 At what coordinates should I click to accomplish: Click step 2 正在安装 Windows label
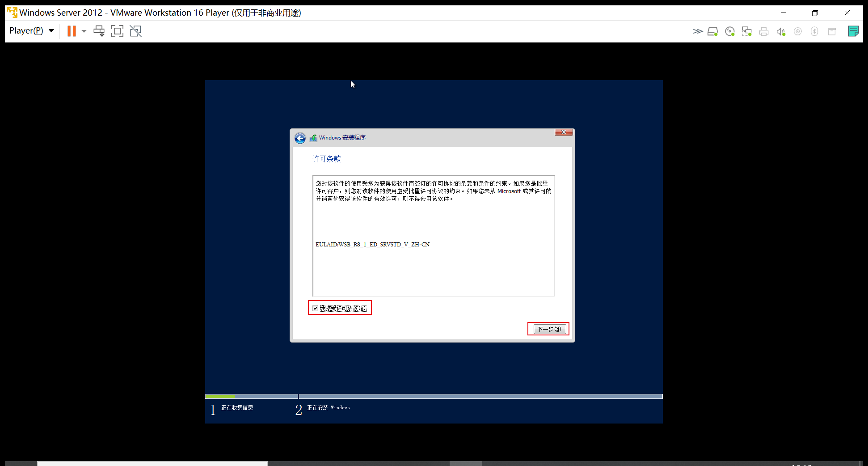pos(328,407)
